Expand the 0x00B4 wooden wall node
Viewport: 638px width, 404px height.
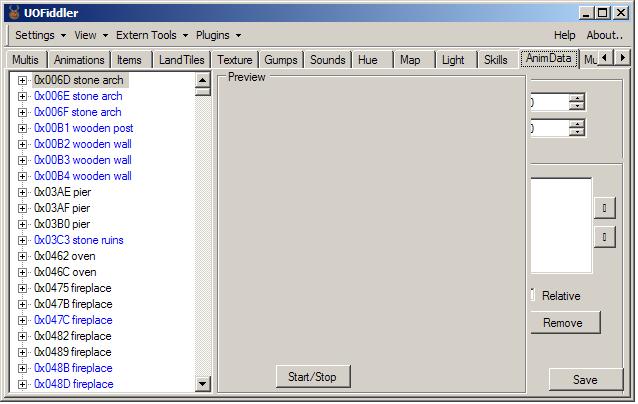pos(22,177)
